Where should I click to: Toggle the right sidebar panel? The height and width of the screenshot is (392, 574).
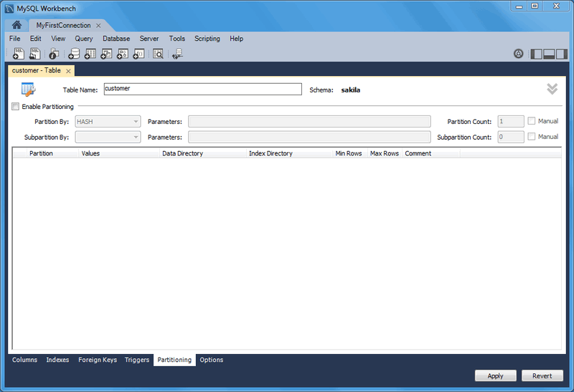coord(562,54)
